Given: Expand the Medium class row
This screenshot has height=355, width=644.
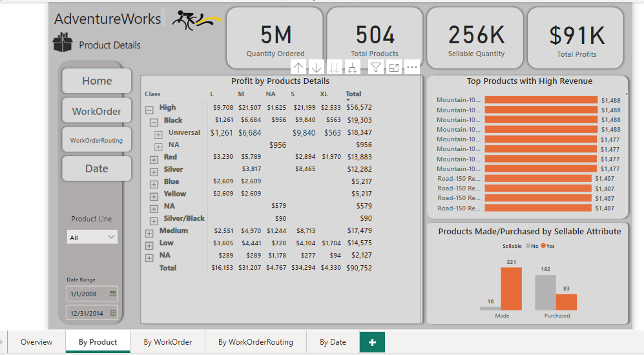Looking at the screenshot, I should (x=149, y=232).
